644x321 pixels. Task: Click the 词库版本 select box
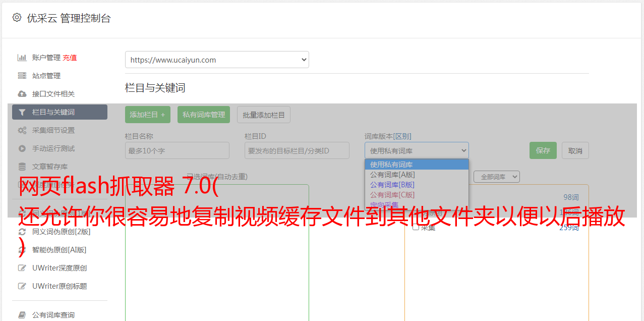tap(417, 150)
